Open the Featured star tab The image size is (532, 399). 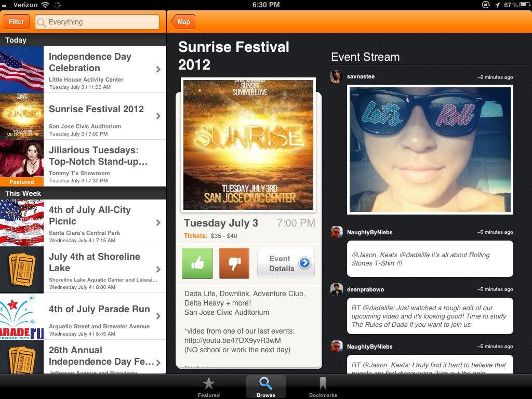pyautogui.click(x=208, y=387)
